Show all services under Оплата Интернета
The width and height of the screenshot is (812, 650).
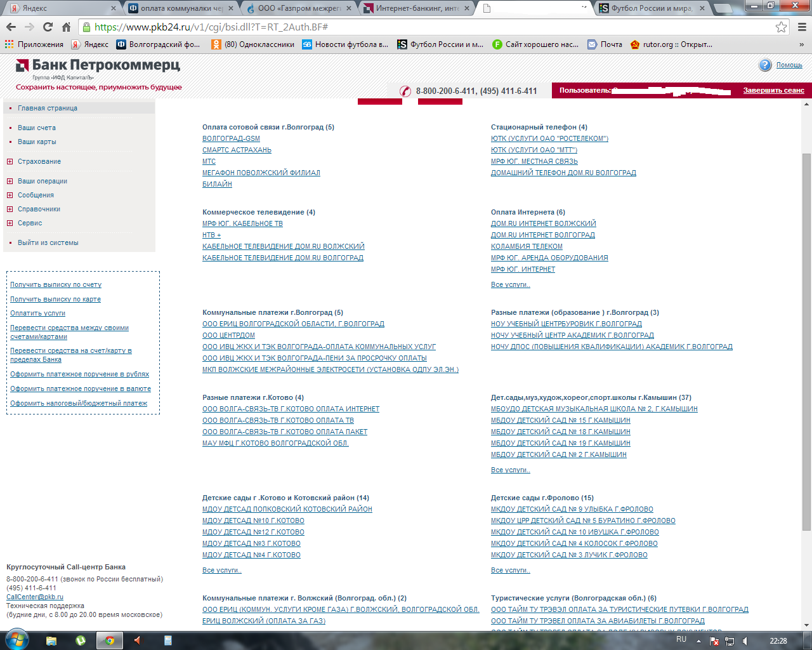point(511,284)
